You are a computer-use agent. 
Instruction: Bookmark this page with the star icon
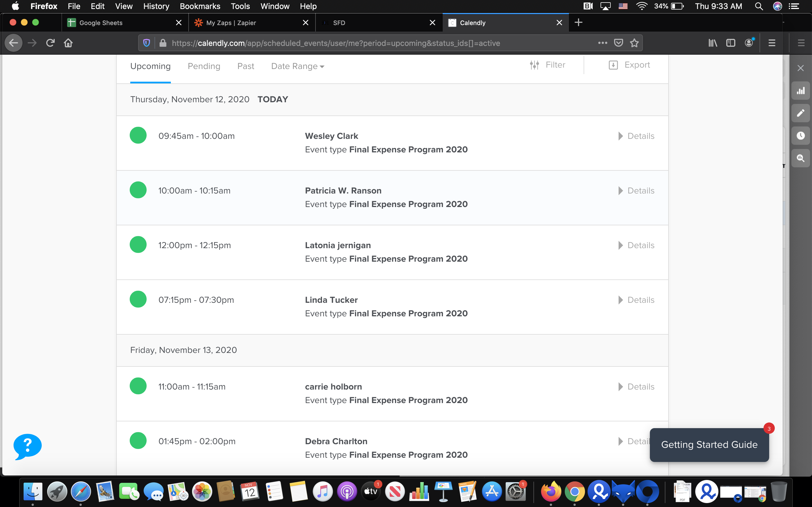634,43
